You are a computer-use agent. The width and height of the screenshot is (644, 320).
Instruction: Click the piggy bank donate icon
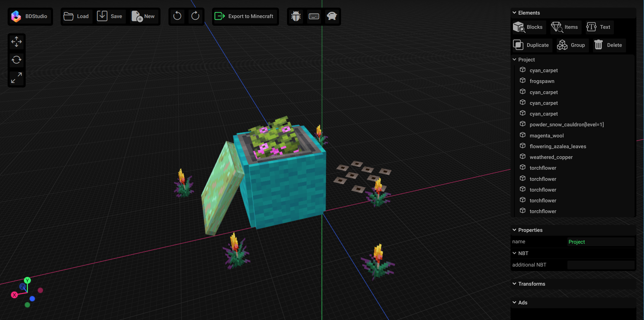coord(332,16)
